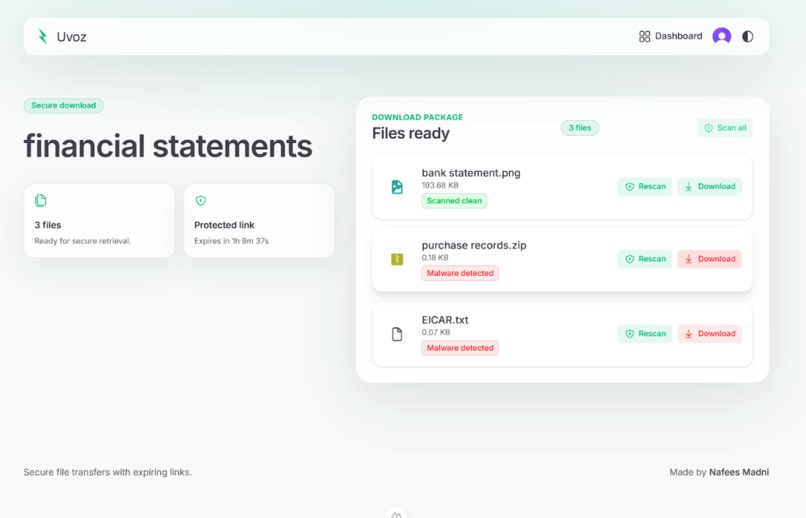Open the Nafees Madni author link
806x518 pixels.
(739, 472)
